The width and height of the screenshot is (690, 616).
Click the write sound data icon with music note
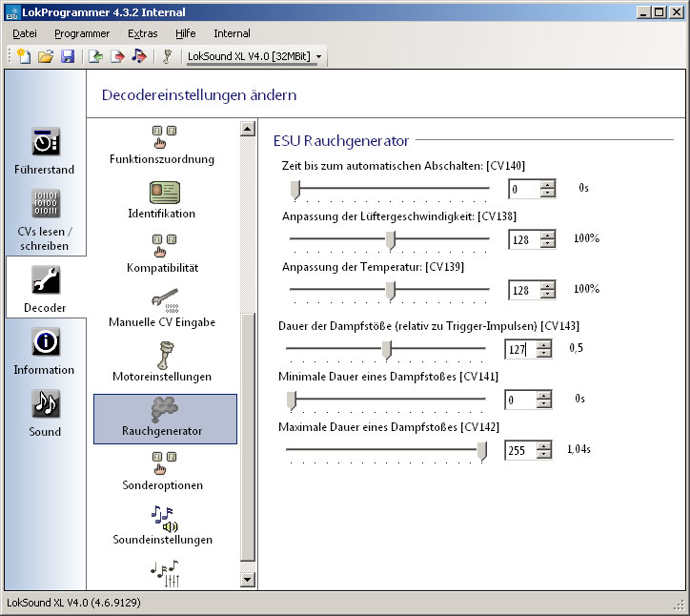pos(138,56)
